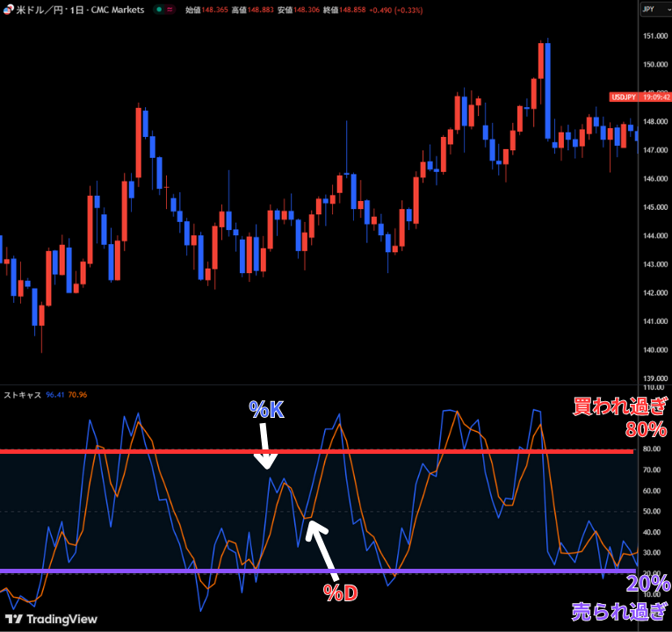
Task: Click the red %D text label
Action: [x=340, y=593]
